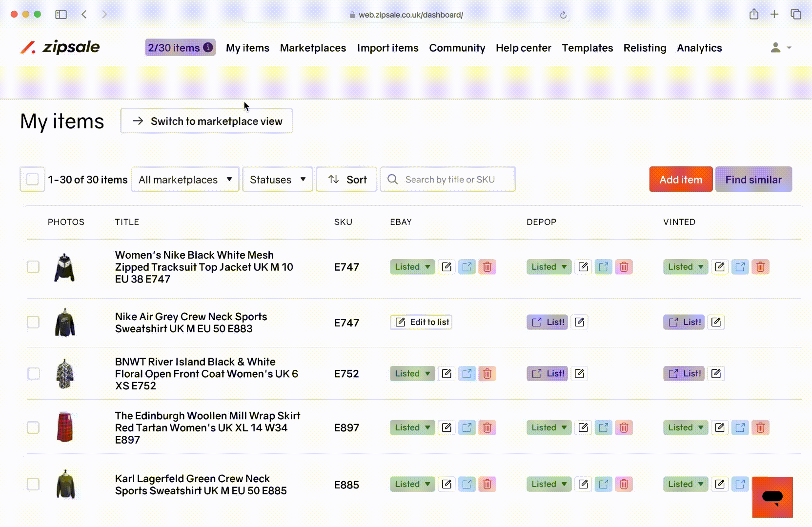Open the Statuses filter dropdown

click(277, 180)
